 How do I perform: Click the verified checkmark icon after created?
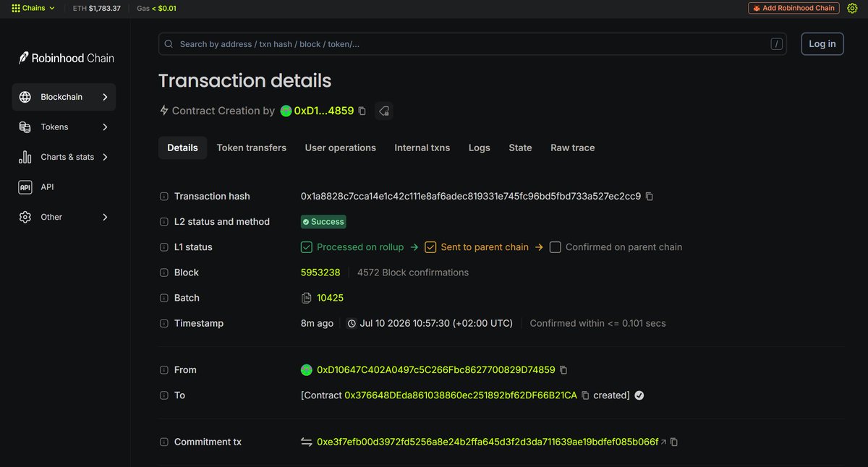point(639,395)
